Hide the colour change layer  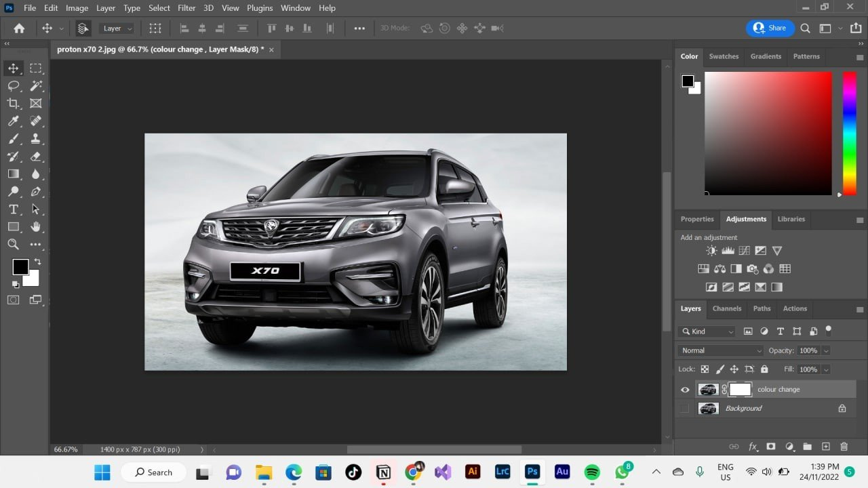[x=685, y=390]
